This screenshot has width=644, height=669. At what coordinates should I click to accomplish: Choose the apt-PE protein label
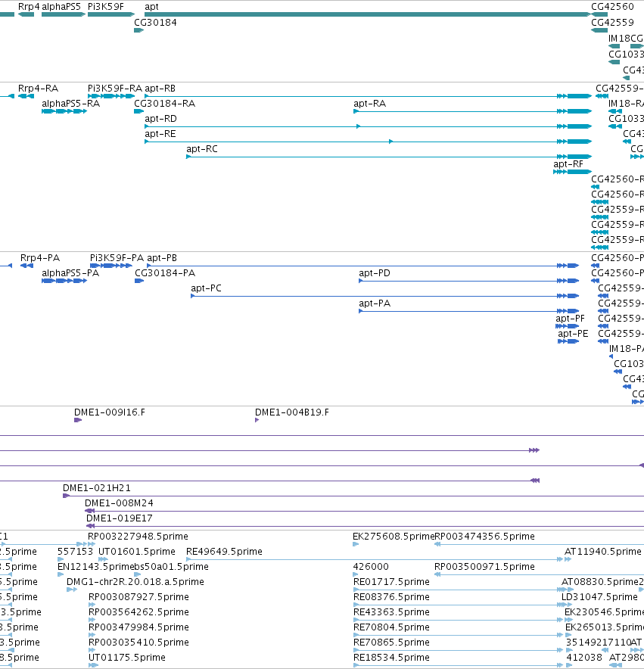coord(573,334)
